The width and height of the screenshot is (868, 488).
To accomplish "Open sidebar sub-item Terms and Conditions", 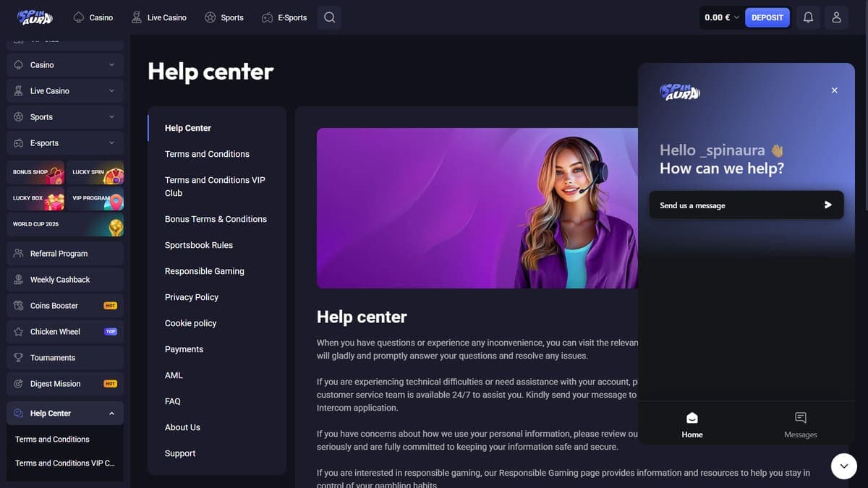I will click(52, 440).
